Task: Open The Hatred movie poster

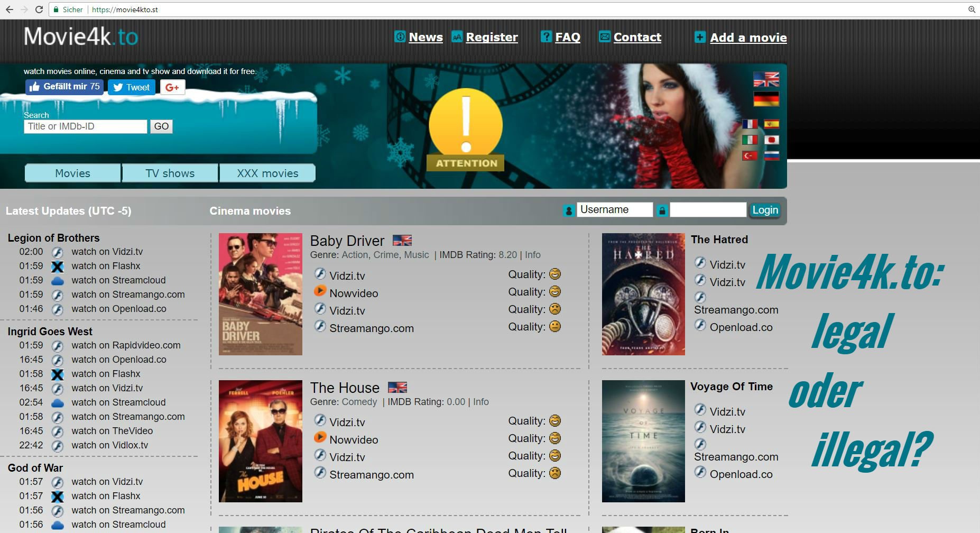Action: click(x=643, y=294)
